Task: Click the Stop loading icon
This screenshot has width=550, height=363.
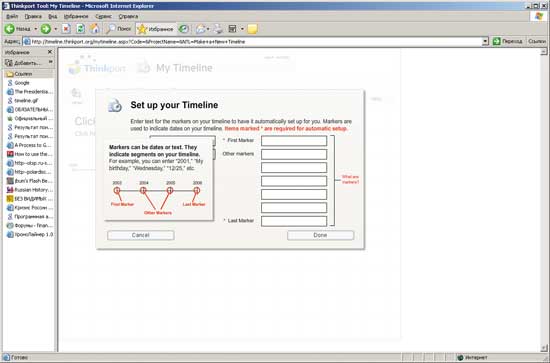Action: pos(66,29)
